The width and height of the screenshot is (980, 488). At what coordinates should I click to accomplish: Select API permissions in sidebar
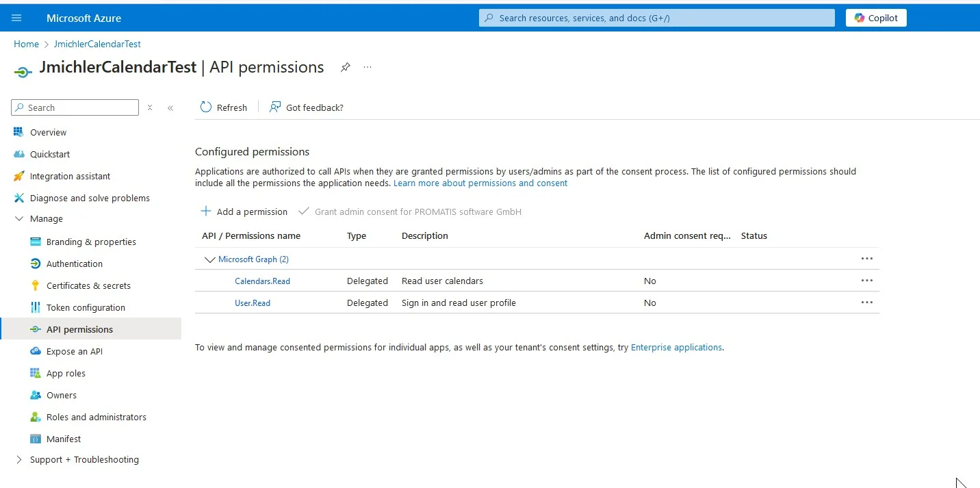click(79, 329)
